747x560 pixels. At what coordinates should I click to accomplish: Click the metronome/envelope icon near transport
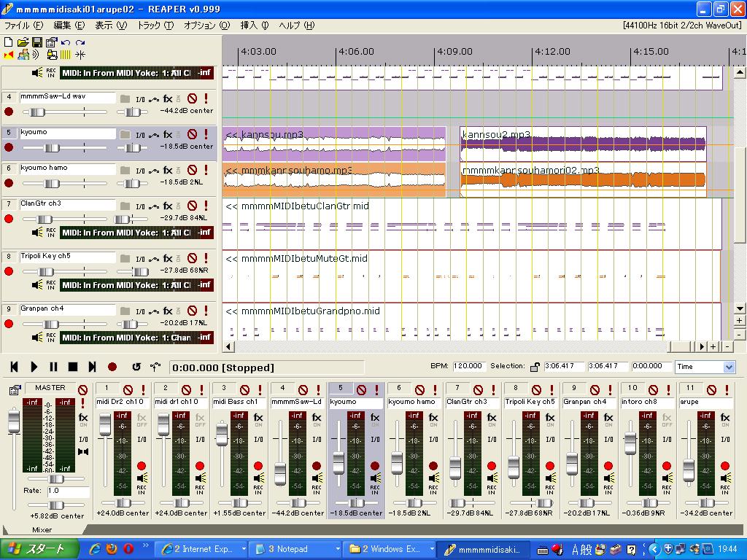[155, 367]
